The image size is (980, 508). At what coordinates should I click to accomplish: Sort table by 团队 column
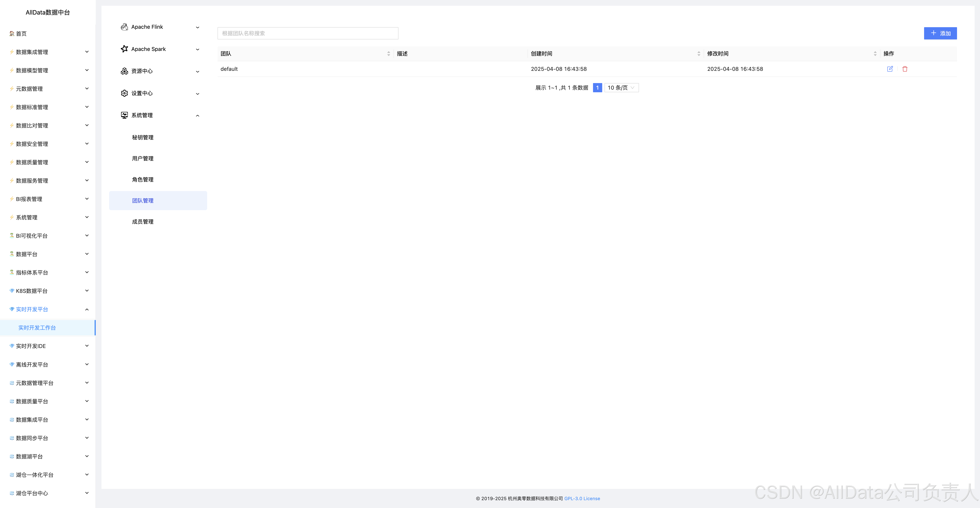[x=389, y=54]
